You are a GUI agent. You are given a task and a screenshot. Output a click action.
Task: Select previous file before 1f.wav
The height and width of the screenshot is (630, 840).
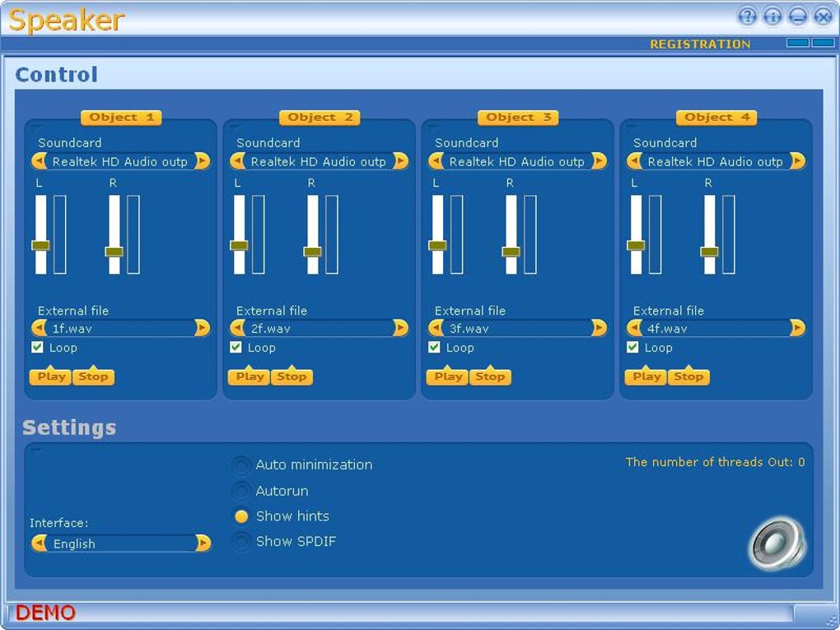pos(39,328)
